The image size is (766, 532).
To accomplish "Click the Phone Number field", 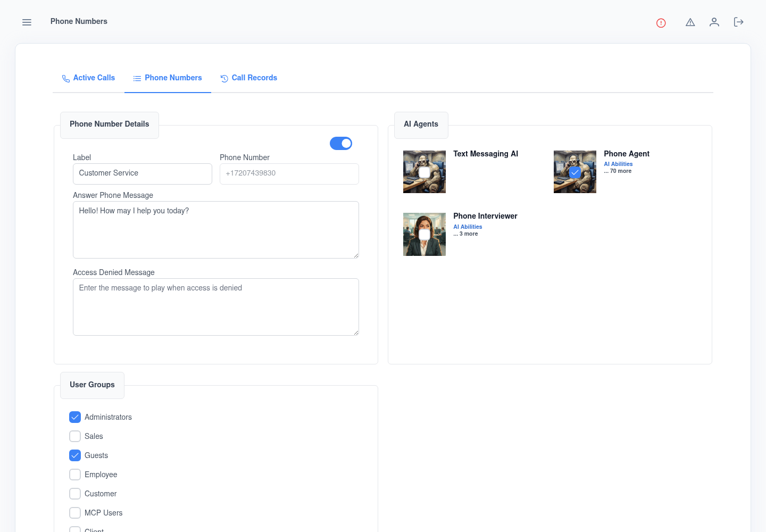I will (289, 174).
